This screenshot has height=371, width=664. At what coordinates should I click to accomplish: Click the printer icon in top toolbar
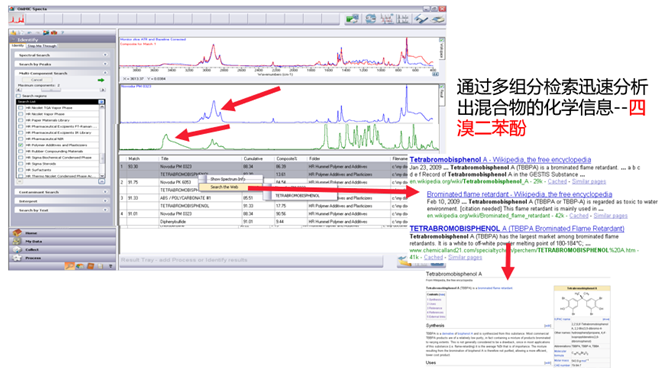tap(438, 19)
